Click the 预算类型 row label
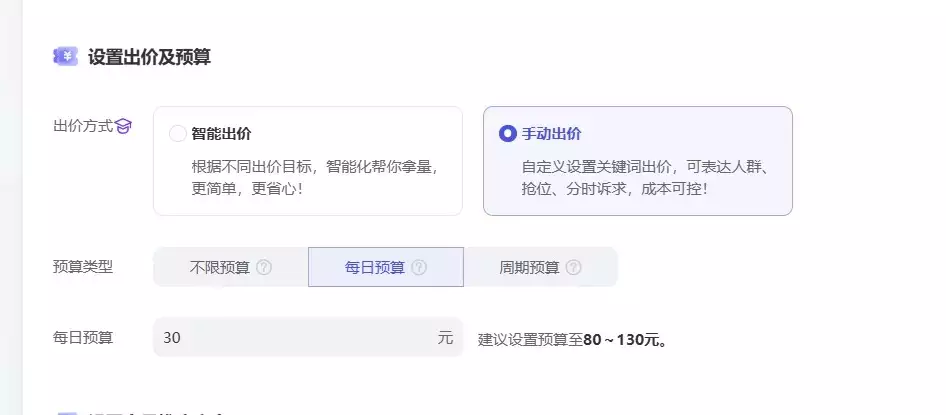Viewport: 946px width, 415px height. (x=83, y=267)
